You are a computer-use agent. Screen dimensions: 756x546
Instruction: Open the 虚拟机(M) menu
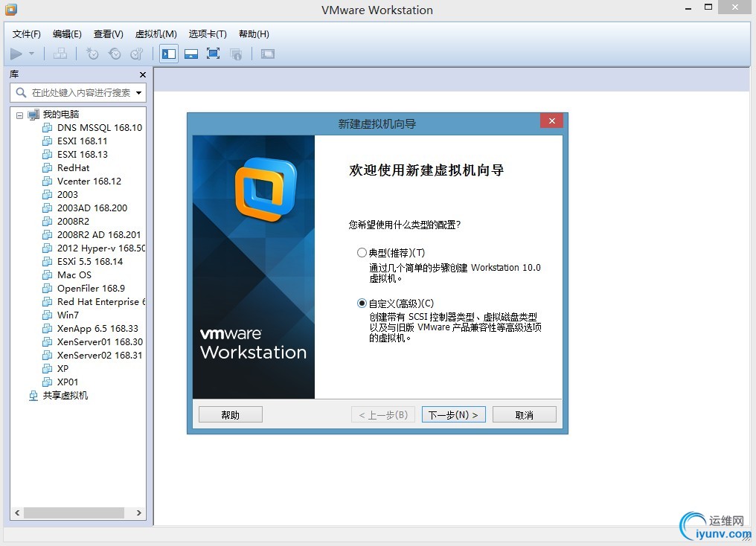(156, 33)
